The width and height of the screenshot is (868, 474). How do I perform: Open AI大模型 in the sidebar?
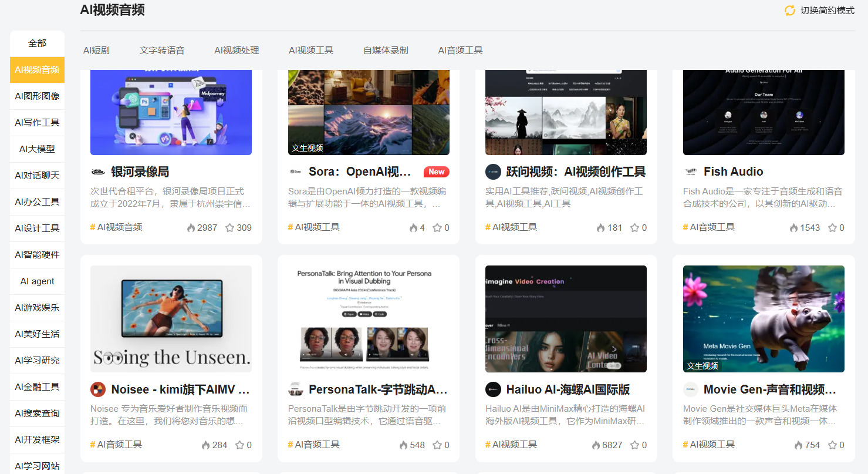click(37, 149)
